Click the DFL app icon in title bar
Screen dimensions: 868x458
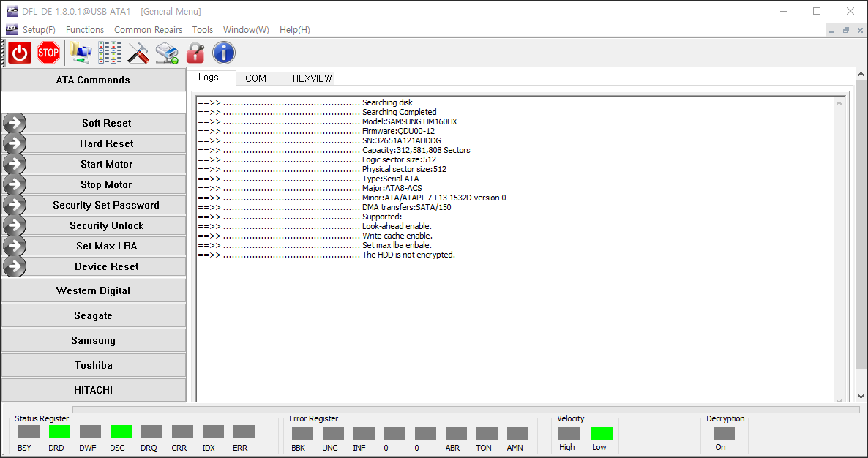point(11,11)
